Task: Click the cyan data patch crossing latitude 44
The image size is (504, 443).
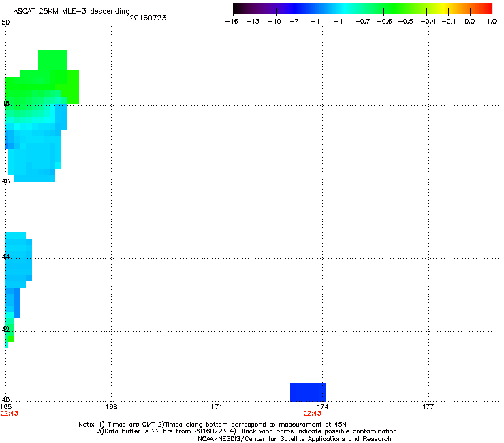Action: 18,260
